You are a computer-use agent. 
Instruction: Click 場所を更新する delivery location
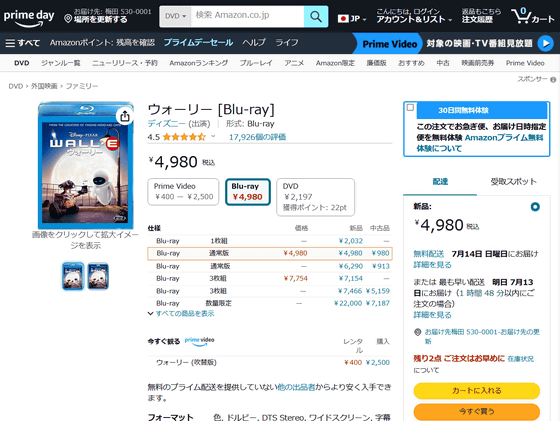tap(100, 20)
